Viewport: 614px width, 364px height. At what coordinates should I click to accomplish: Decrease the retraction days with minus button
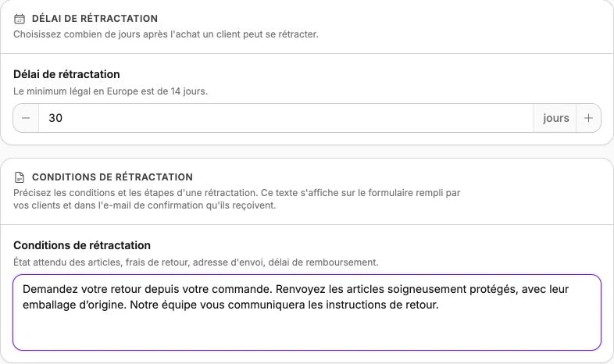pyautogui.click(x=26, y=118)
